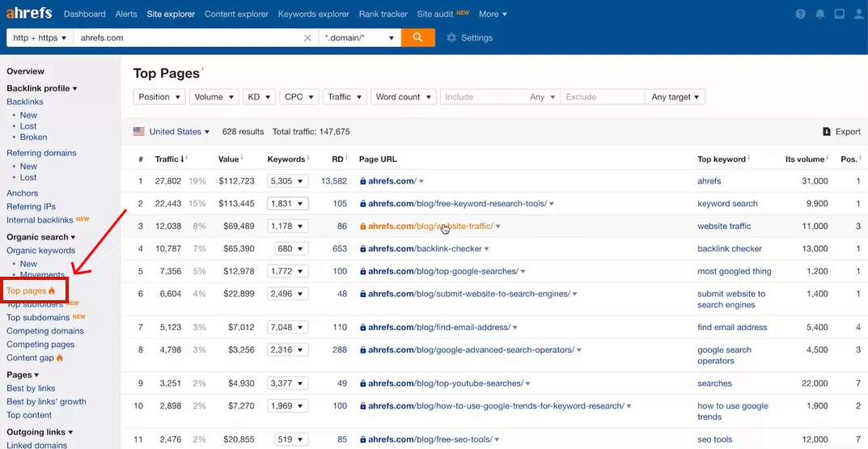
Task: Open the Alerts nav item
Action: 126,15
